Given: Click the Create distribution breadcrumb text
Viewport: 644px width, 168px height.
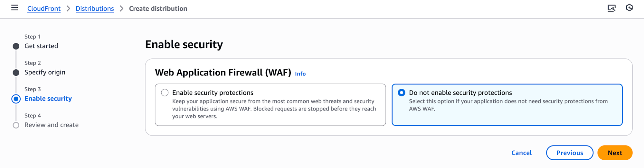Looking at the screenshot, I should pos(158,9).
